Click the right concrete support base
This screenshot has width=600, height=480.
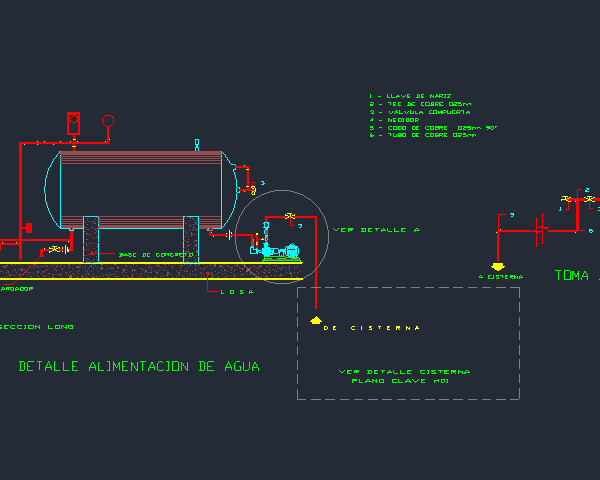(x=191, y=239)
